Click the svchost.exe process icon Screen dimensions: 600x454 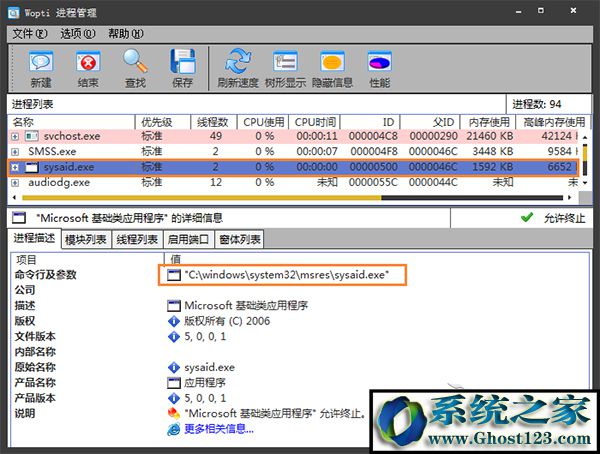[x=32, y=136]
